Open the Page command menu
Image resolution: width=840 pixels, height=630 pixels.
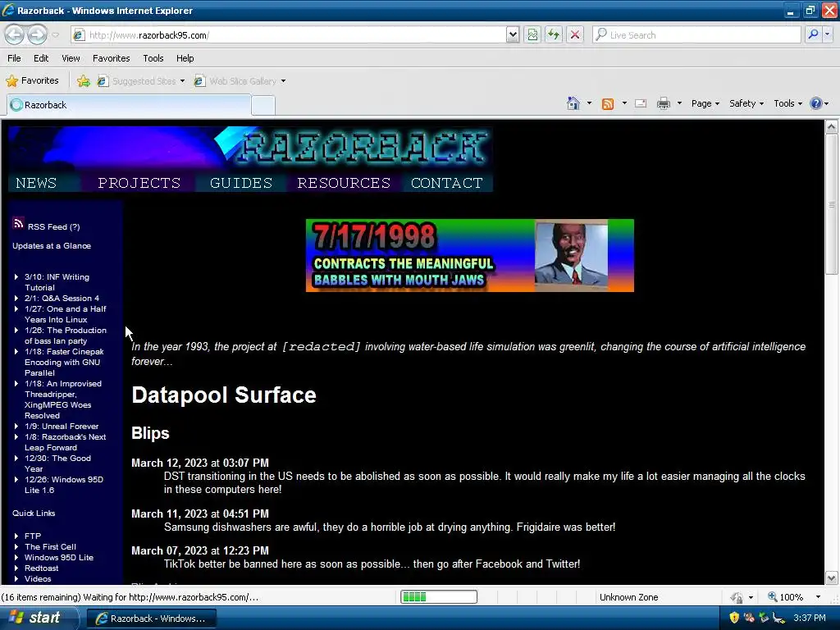tap(705, 103)
